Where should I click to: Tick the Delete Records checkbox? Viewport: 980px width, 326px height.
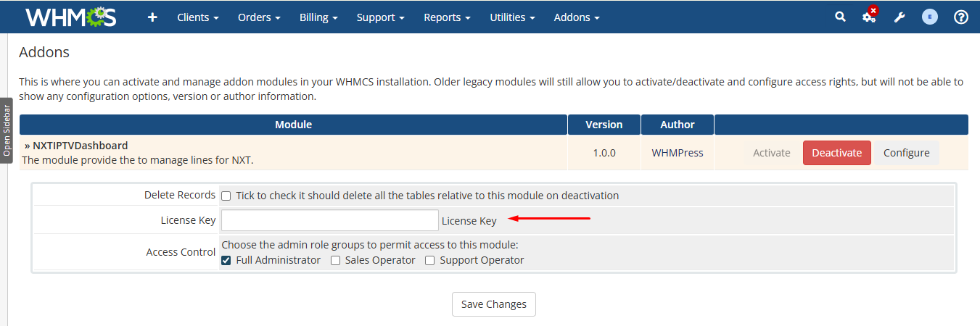pos(226,196)
